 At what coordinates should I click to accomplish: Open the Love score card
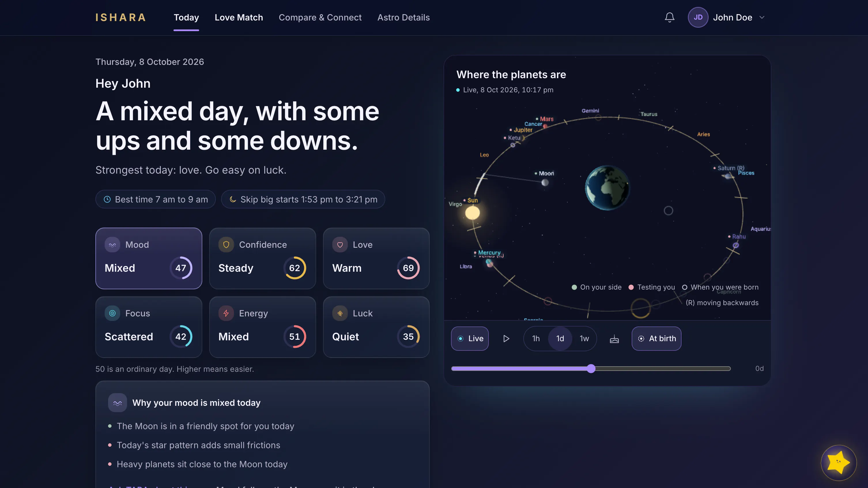pyautogui.click(x=376, y=258)
